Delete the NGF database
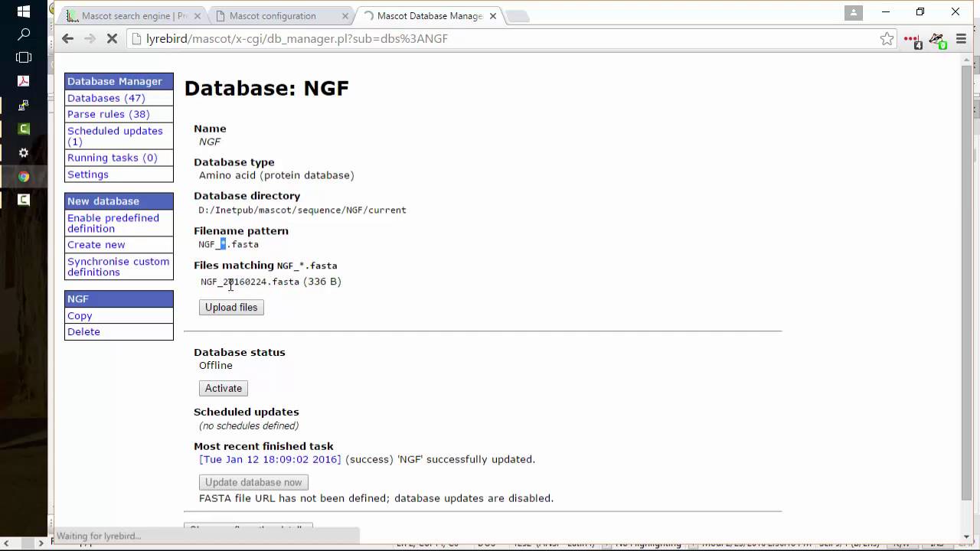The image size is (980, 551). (x=83, y=331)
